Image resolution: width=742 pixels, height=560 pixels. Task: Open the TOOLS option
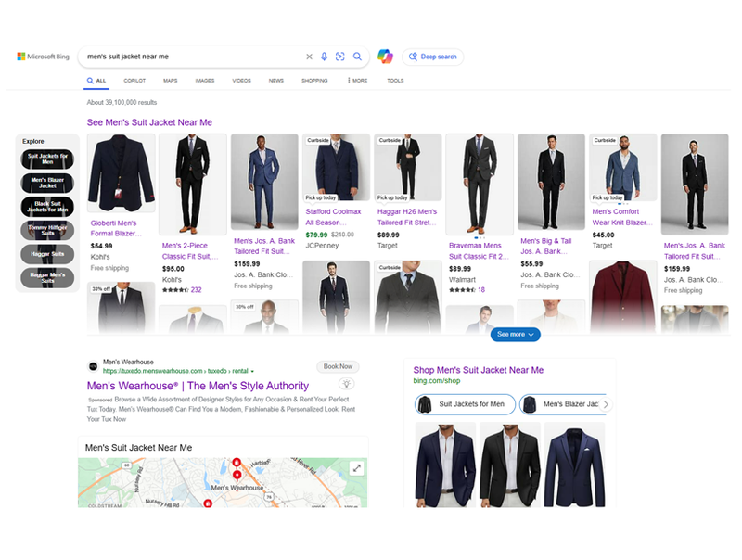click(x=396, y=81)
